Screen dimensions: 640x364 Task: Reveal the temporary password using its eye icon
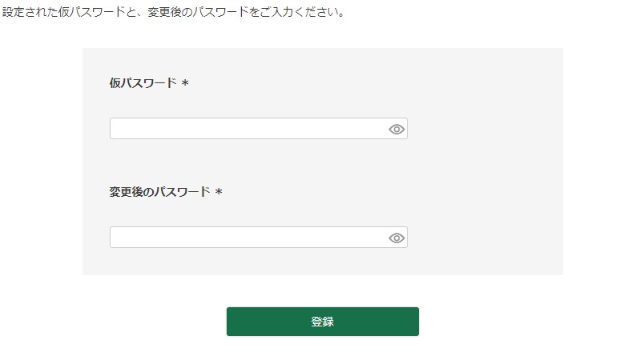[396, 129]
